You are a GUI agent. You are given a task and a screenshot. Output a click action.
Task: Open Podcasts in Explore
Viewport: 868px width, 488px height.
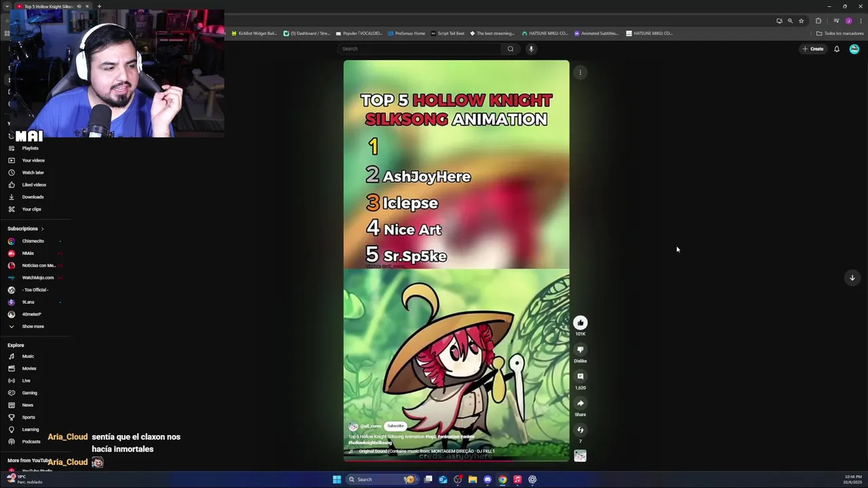tap(31, 442)
